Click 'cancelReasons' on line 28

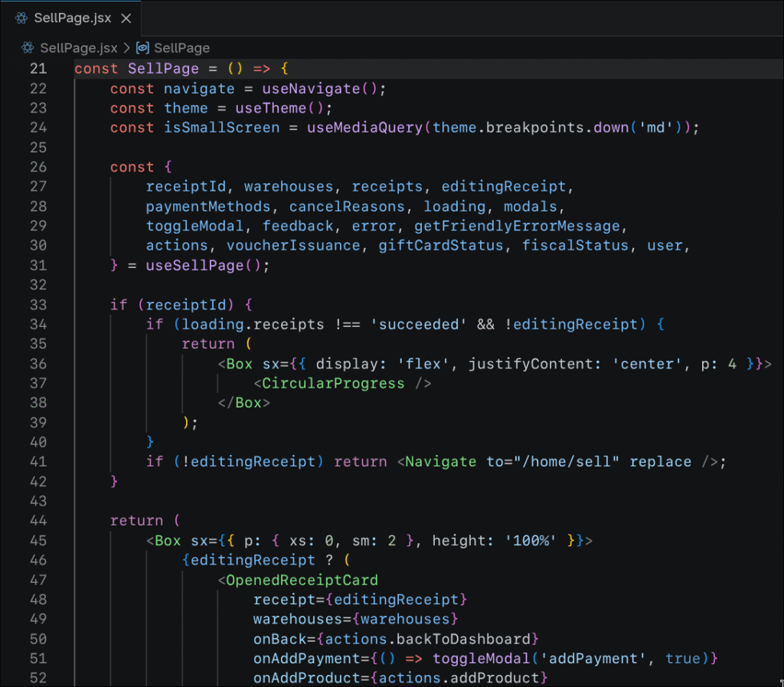pos(347,207)
